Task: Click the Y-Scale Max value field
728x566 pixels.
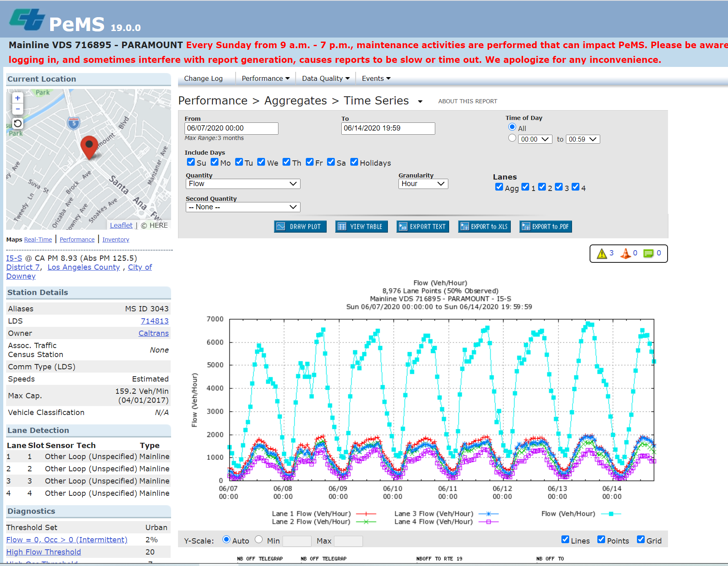Action: (x=348, y=541)
